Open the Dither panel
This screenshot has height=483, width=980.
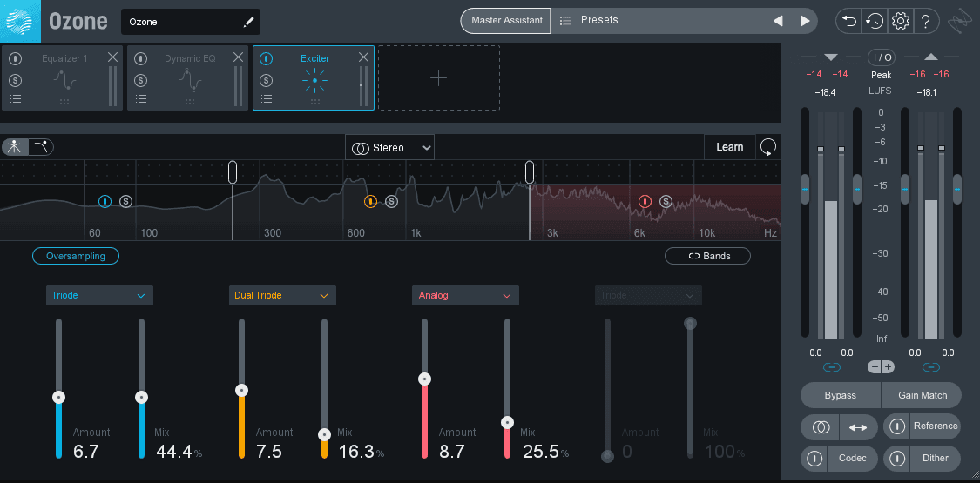pyautogui.click(x=935, y=459)
